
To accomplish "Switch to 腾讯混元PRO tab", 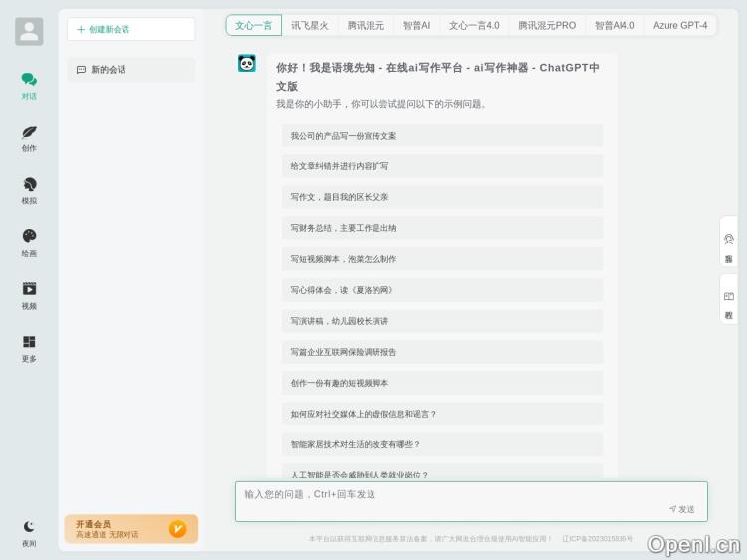I will click(x=547, y=25).
